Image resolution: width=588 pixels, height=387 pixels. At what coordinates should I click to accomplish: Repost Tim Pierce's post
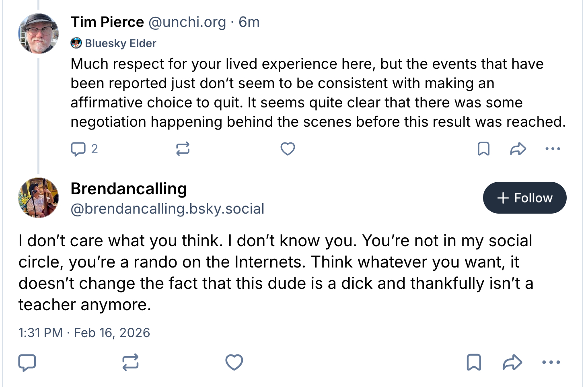(183, 149)
